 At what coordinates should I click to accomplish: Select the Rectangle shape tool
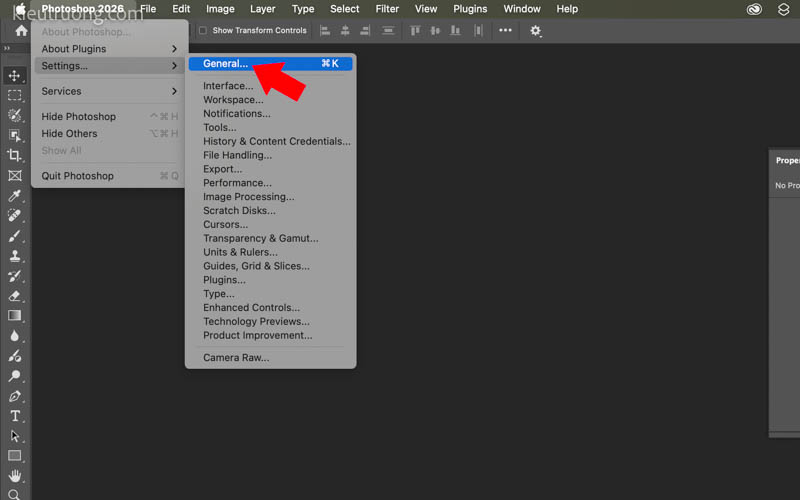click(x=14, y=456)
